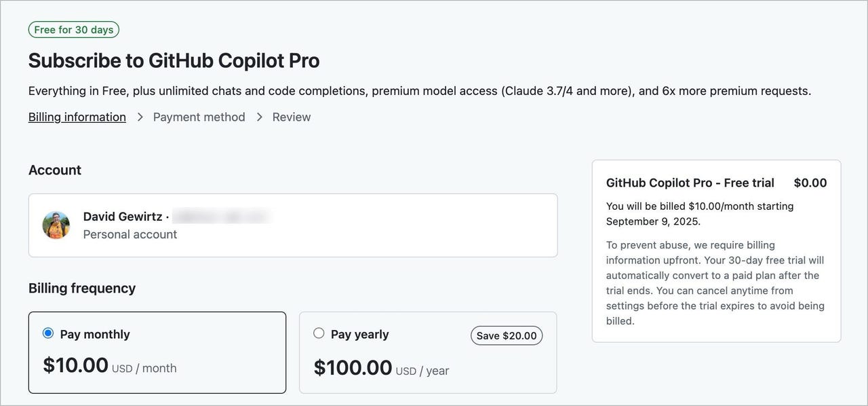Choose the $10.00 USD per month card
This screenshot has height=406, width=868.
157,352
